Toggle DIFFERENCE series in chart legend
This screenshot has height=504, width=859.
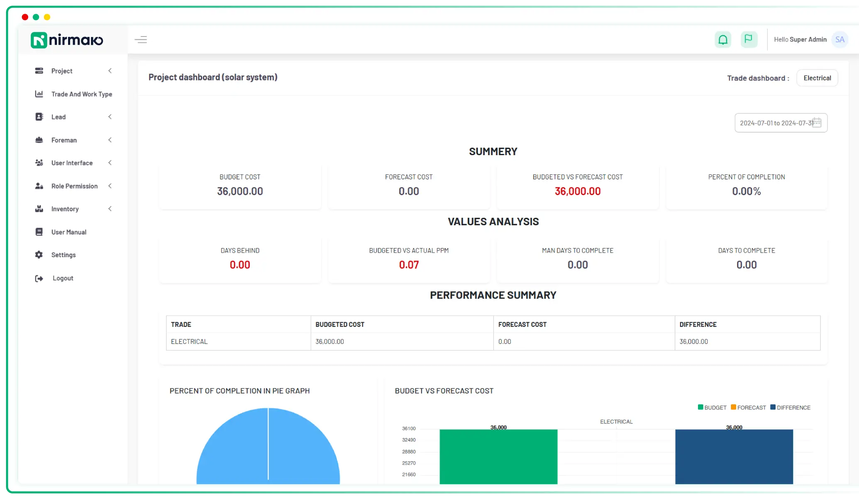click(790, 407)
